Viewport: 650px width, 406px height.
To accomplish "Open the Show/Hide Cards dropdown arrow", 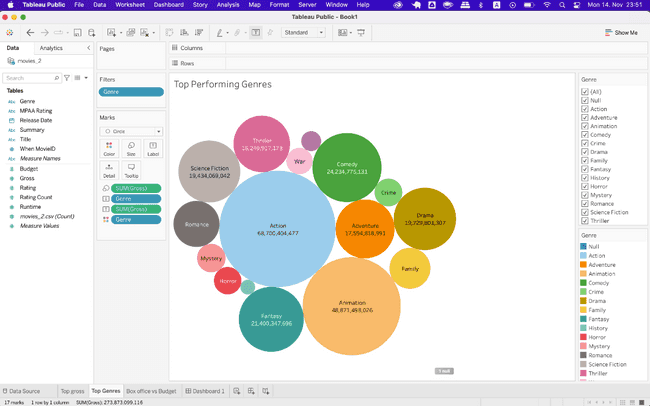I will (x=351, y=33).
